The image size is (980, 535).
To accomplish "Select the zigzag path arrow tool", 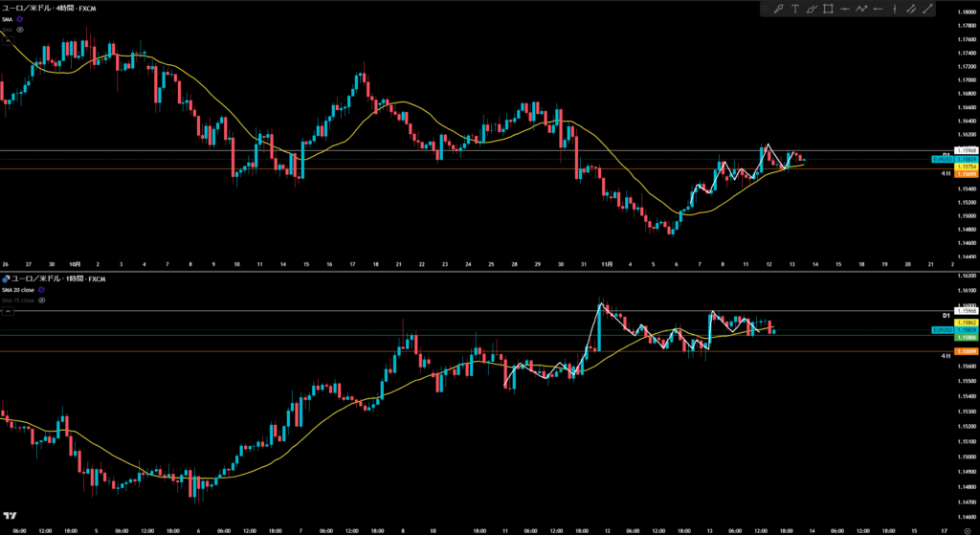I will pyautogui.click(x=861, y=10).
